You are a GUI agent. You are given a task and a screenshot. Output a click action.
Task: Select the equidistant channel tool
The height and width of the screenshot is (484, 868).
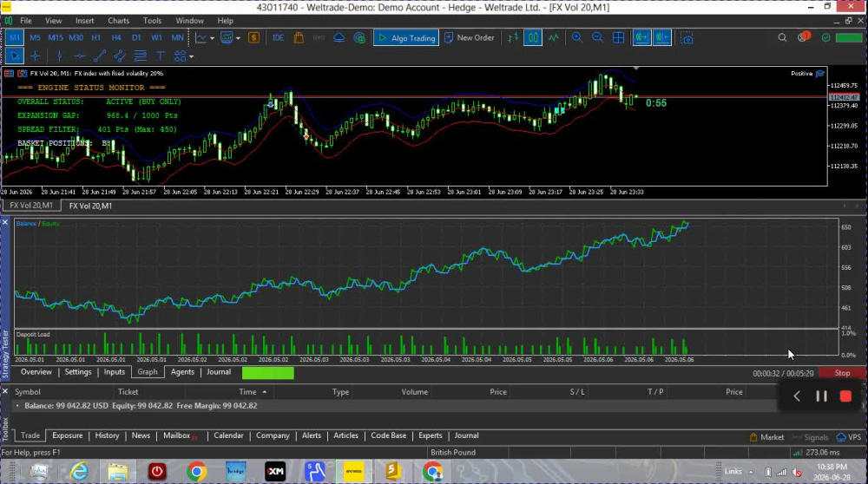point(120,56)
